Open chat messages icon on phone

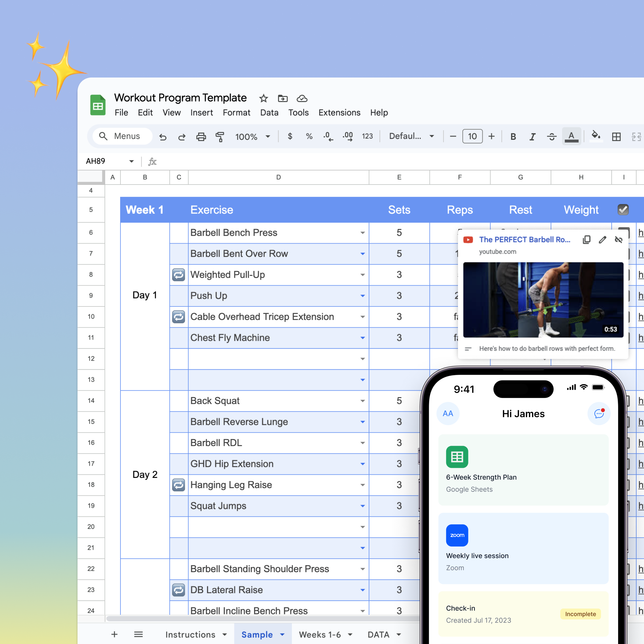click(x=599, y=414)
